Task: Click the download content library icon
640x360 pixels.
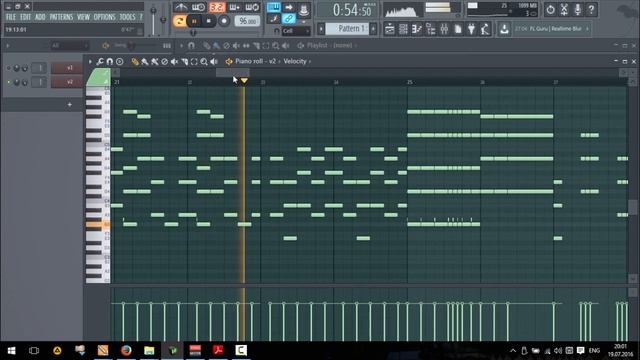Action: pyautogui.click(x=504, y=29)
